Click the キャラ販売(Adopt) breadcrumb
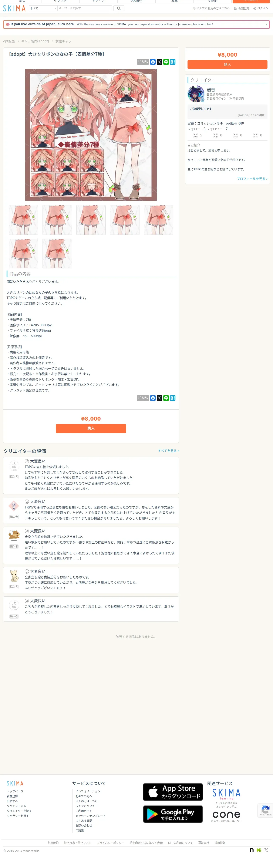 [35, 41]
